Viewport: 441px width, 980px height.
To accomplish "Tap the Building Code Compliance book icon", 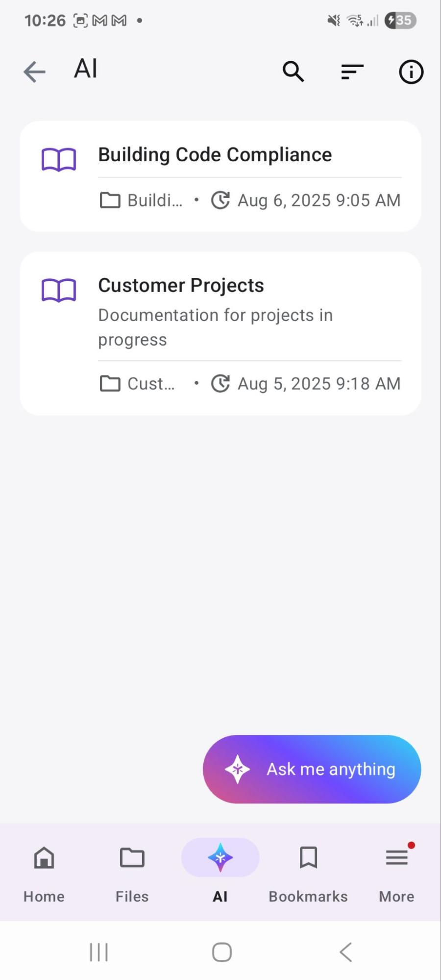I will click(x=59, y=159).
